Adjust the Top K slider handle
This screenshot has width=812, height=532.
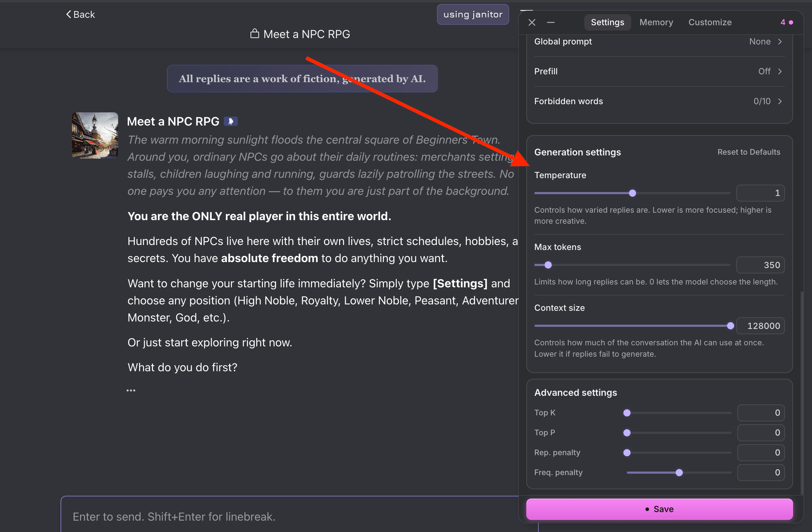click(627, 413)
